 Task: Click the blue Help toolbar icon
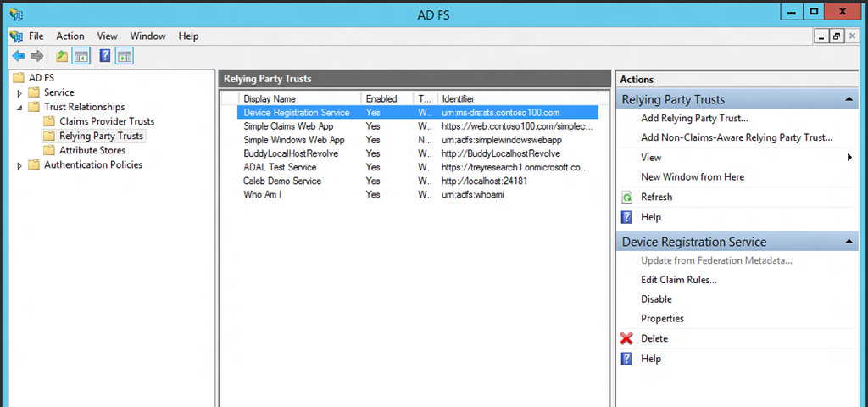[x=104, y=56]
